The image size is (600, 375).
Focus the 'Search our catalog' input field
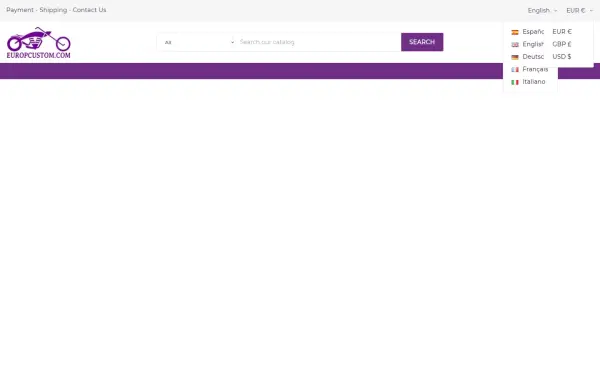click(318, 42)
